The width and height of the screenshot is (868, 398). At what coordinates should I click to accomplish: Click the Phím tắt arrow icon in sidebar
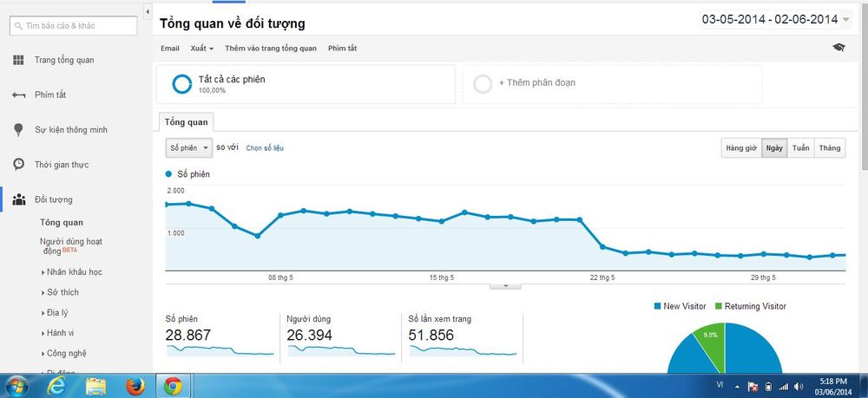tap(18, 95)
